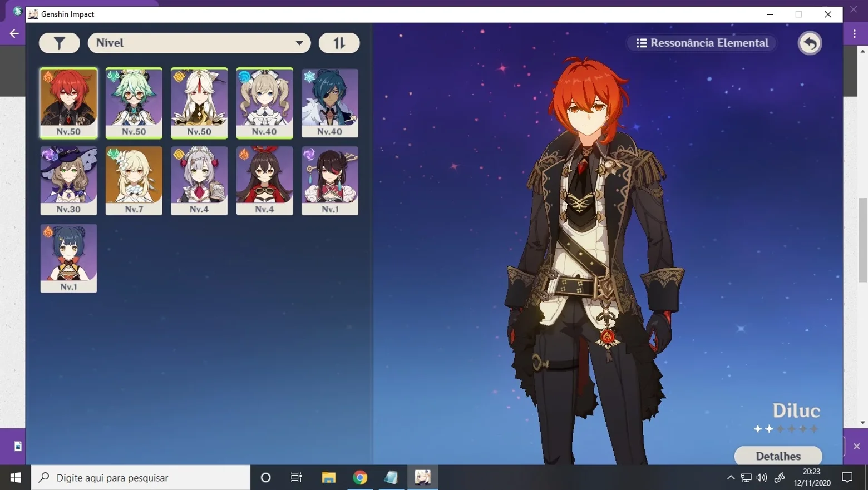Show hidden system tray icons
Viewport: 868px width, 490px height.
click(x=731, y=477)
